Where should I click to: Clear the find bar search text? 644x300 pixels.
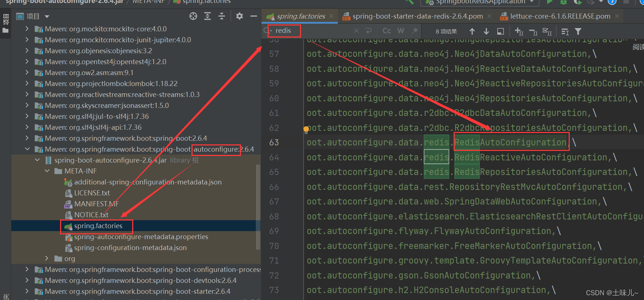356,31
